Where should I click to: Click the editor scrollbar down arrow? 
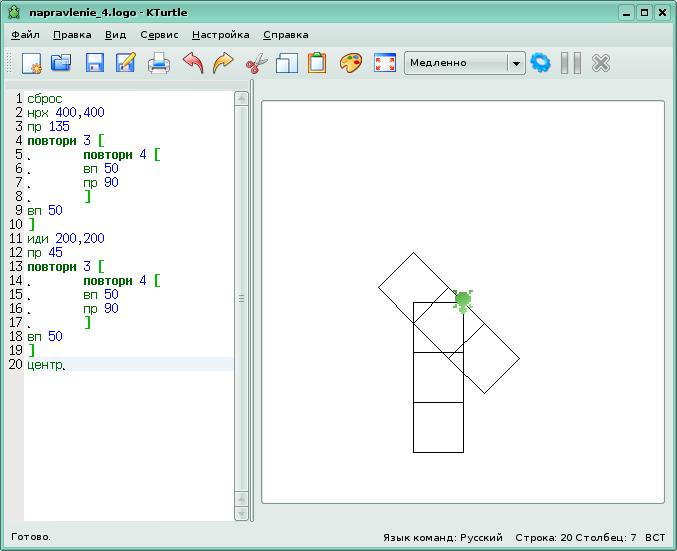241,513
